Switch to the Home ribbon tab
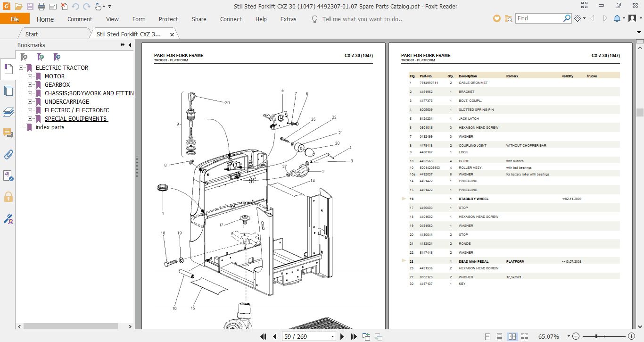Screen dimensions: 644x342 (x=45, y=19)
